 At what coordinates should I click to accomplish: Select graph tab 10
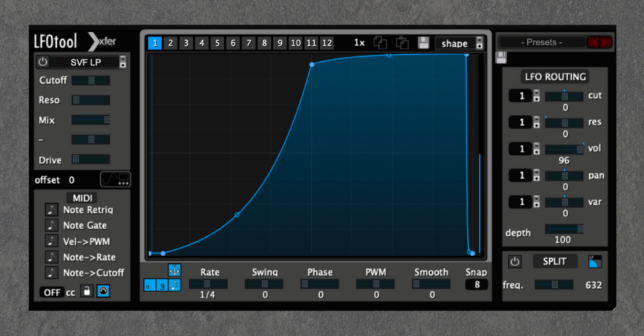coord(296,43)
